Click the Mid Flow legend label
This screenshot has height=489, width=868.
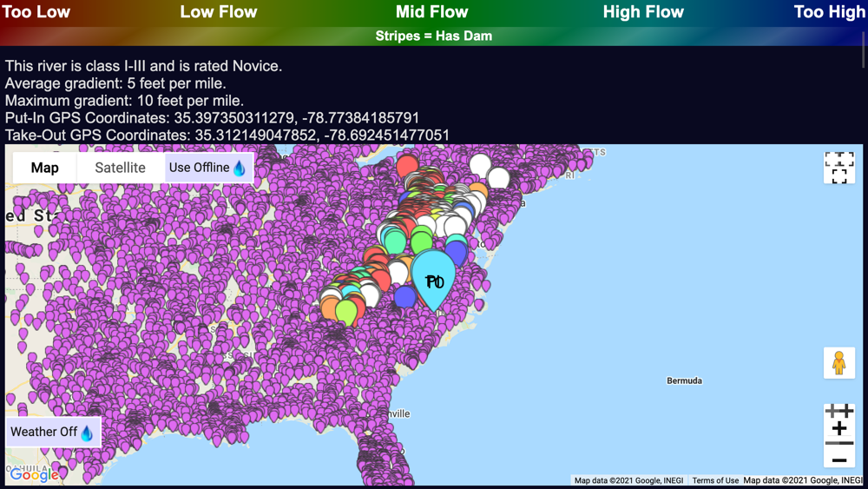[x=431, y=12]
